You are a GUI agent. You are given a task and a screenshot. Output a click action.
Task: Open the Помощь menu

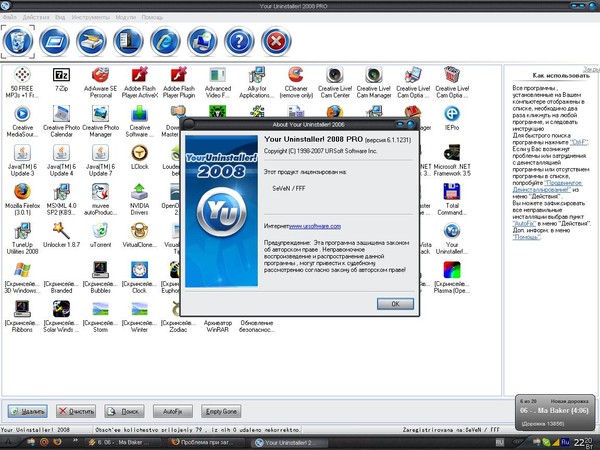click(x=153, y=17)
